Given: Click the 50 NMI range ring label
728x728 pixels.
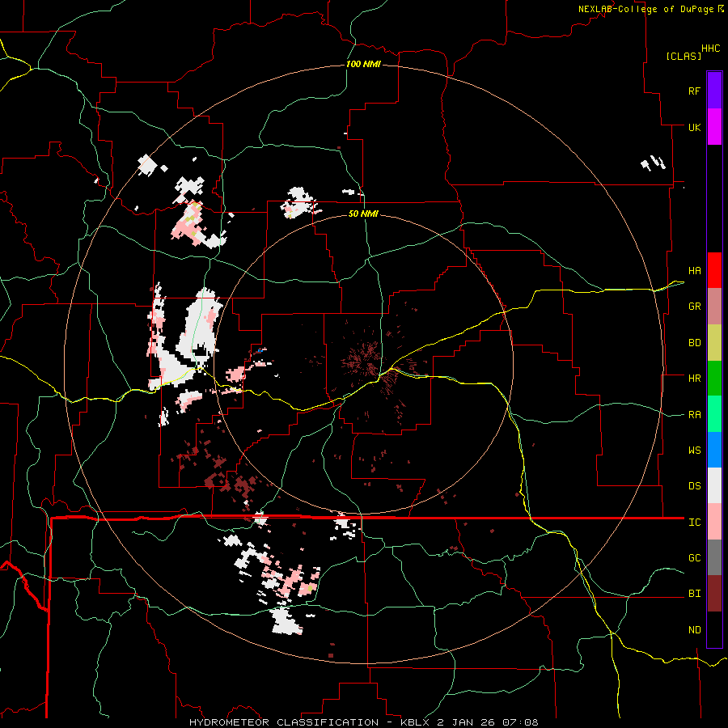Looking at the screenshot, I should click(x=363, y=214).
